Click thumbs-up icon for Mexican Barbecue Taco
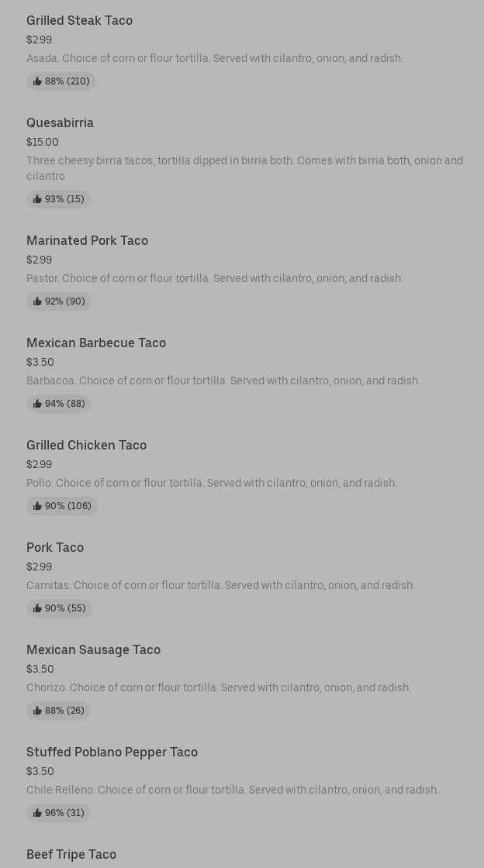Viewport: 484px width, 868px height. point(37,404)
